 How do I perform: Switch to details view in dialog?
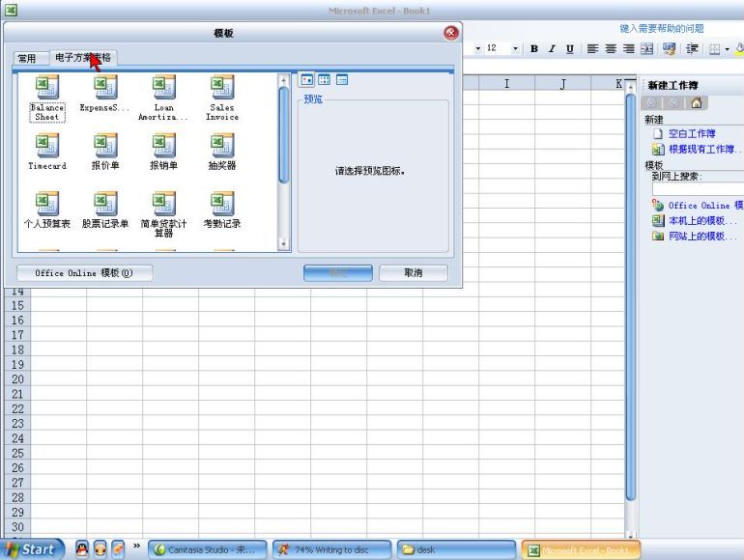point(342,80)
